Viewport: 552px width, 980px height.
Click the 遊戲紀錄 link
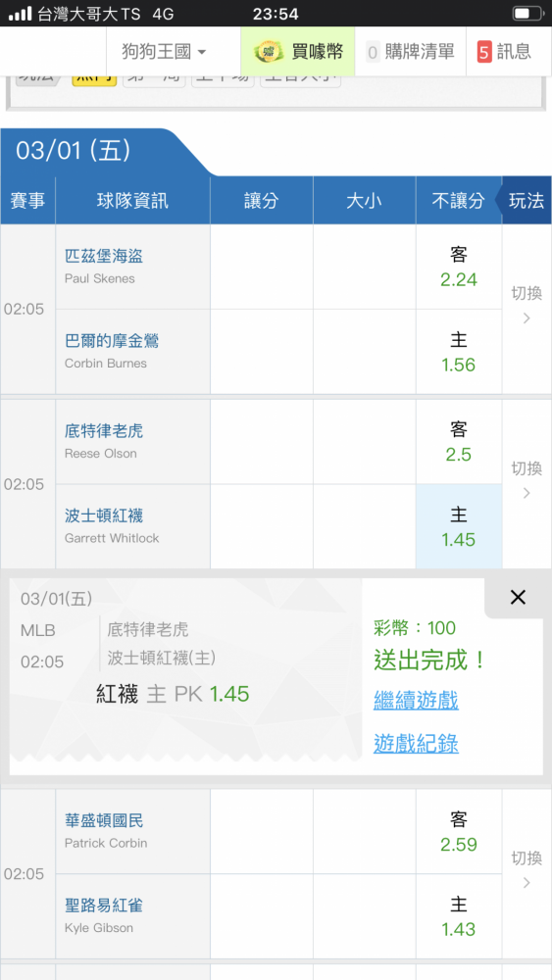point(416,744)
